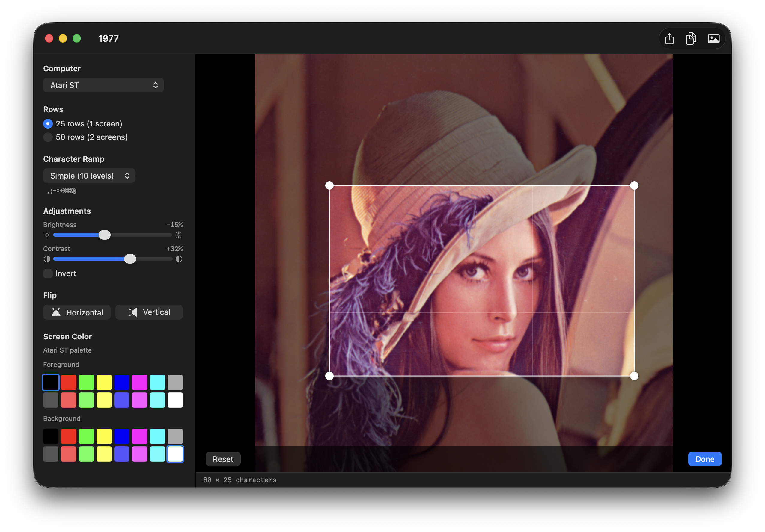Image resolution: width=765 pixels, height=532 pixels.
Task: Click the share icon in the title bar
Action: click(x=669, y=39)
